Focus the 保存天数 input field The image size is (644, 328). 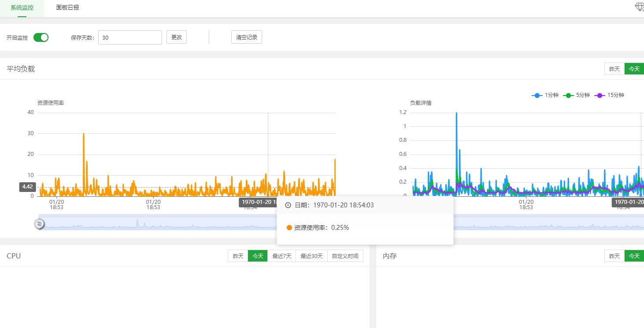(x=130, y=37)
